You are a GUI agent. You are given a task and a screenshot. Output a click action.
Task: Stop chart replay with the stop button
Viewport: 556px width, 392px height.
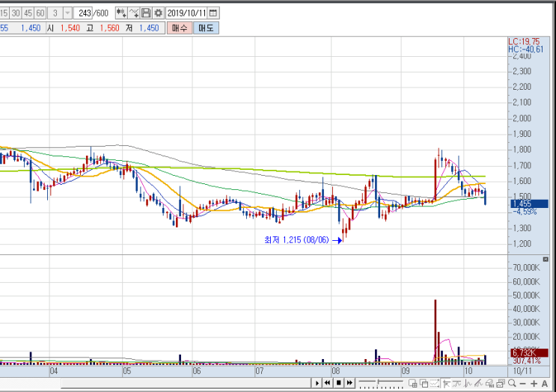pyautogui.click(x=339, y=383)
